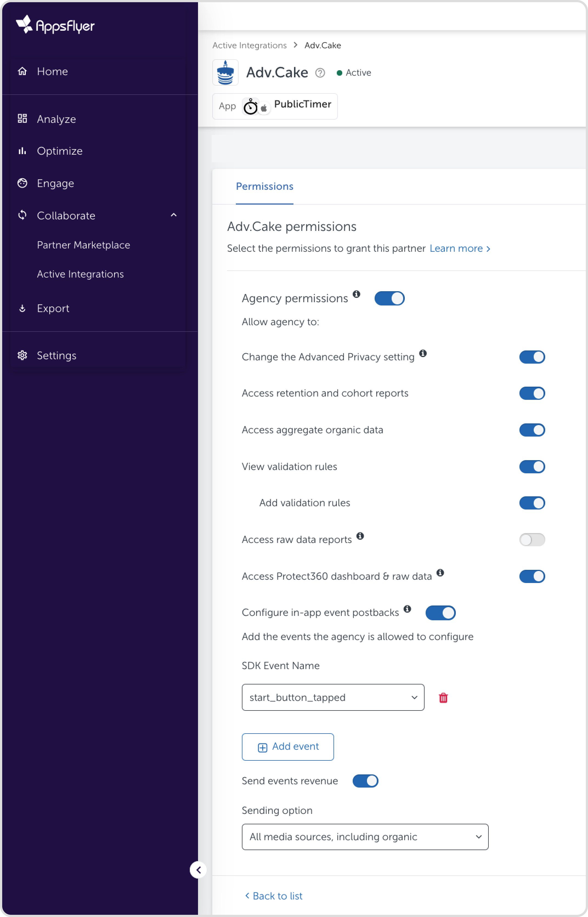Click the help question mark beside Adv.Cake
Viewport: 588px width, 917px height.
pos(320,73)
